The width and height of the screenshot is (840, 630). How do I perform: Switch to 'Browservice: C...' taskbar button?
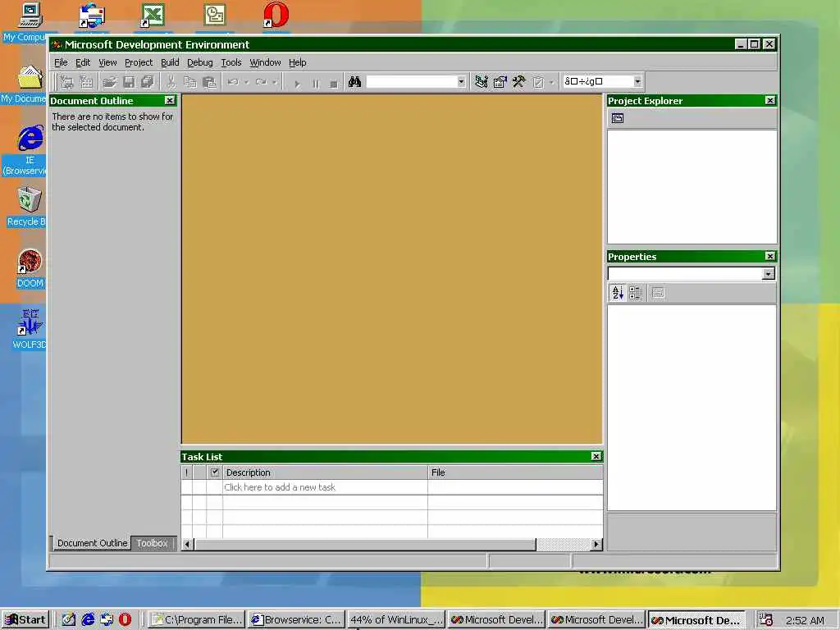pos(296,620)
